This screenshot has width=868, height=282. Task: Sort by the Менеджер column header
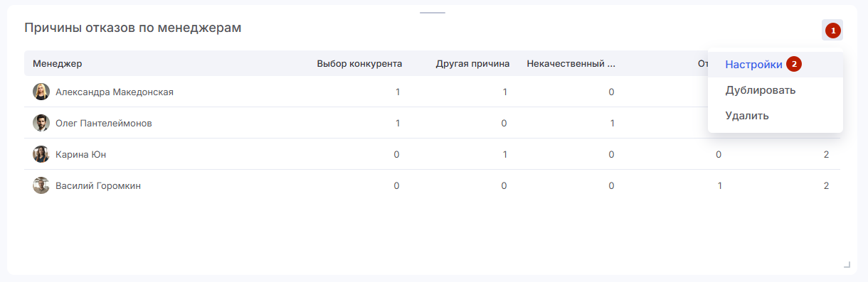58,64
